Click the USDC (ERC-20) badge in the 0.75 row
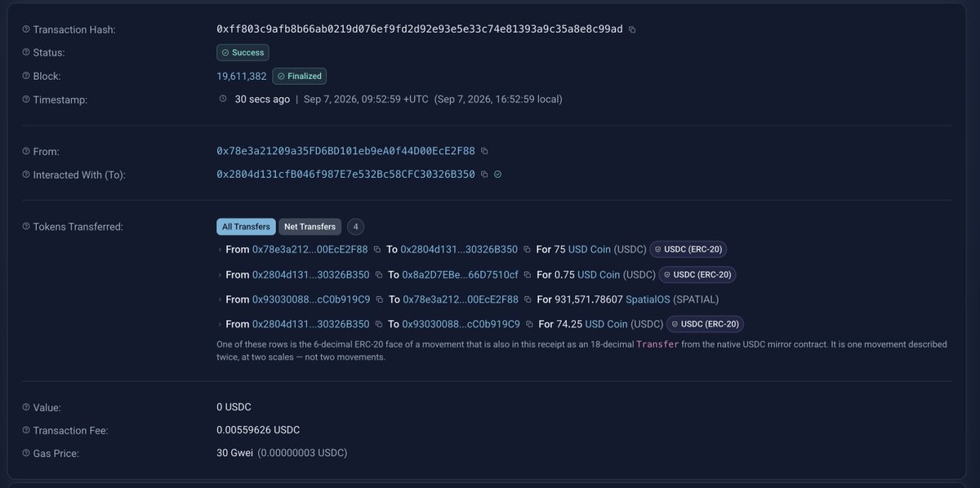Screen dimensions: 980x488 697,275
